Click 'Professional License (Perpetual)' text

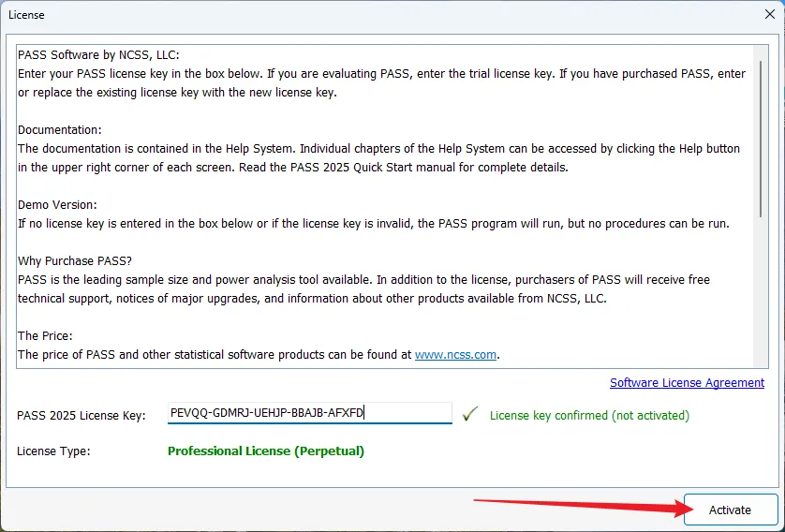[266, 451]
